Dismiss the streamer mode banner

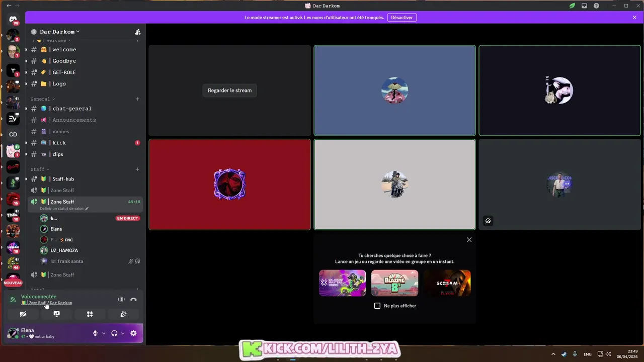[634, 18]
